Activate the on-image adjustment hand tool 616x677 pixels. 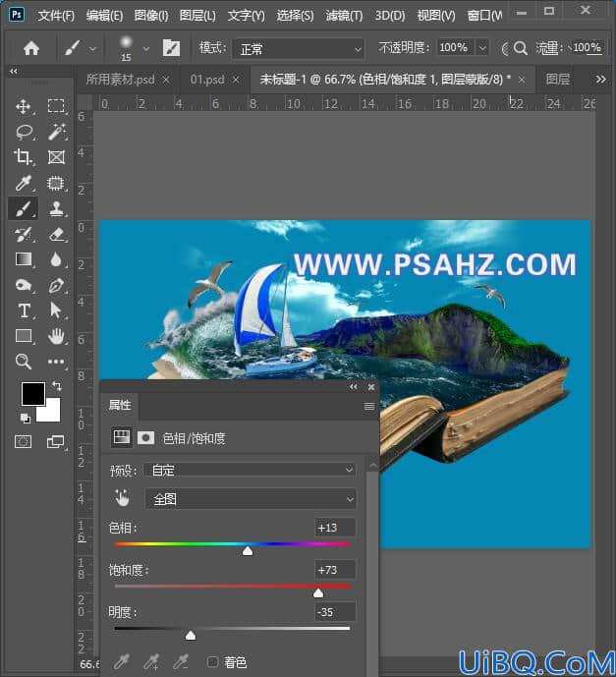click(122, 498)
